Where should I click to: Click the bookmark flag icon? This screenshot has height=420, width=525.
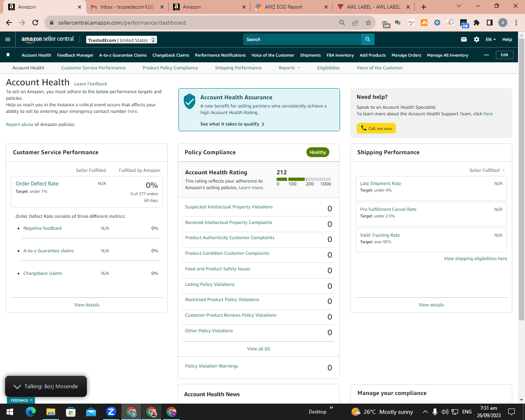tap(8, 55)
